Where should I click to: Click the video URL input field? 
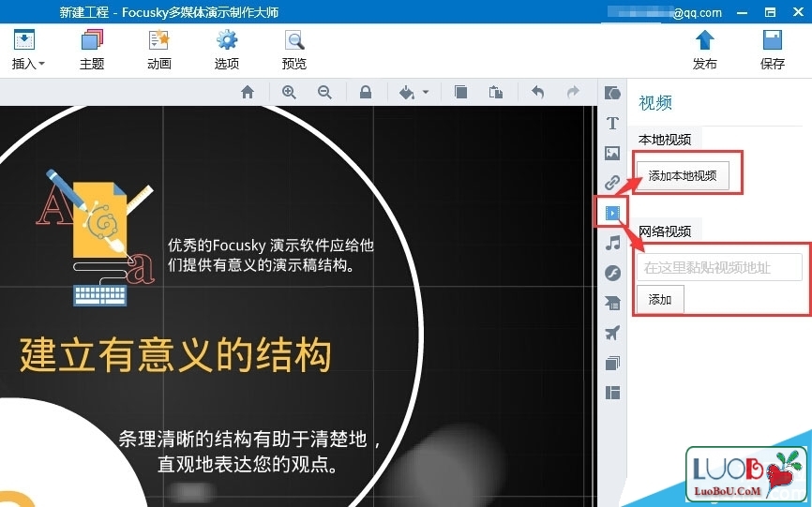pyautogui.click(x=719, y=267)
